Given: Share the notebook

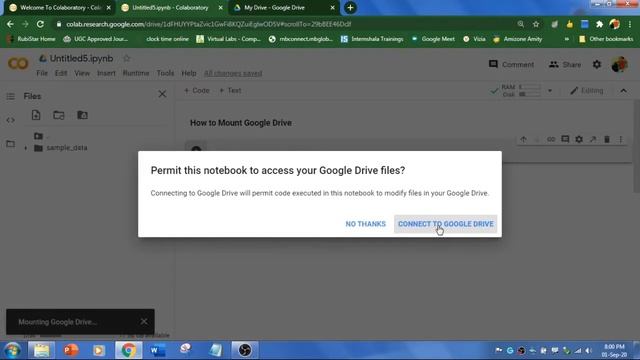Looking at the screenshot, I should [565, 64].
